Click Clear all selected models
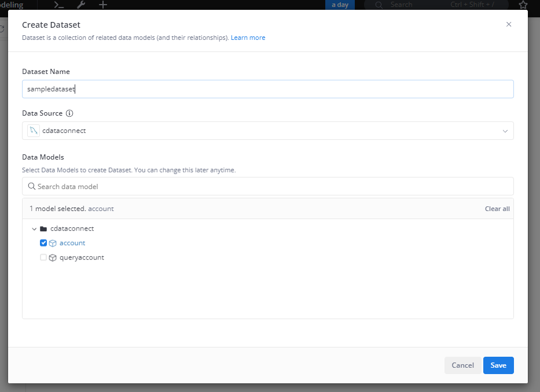 point(497,209)
